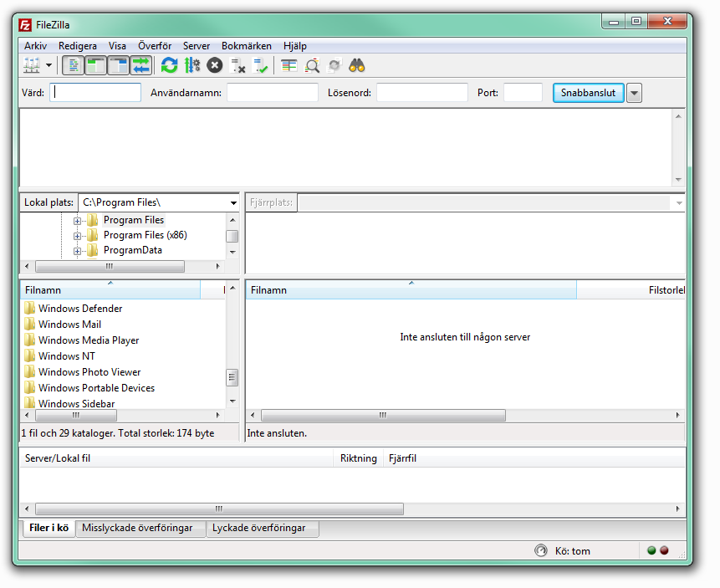720x588 pixels.
Task: Click the Riktning queue column header
Action: [358, 458]
